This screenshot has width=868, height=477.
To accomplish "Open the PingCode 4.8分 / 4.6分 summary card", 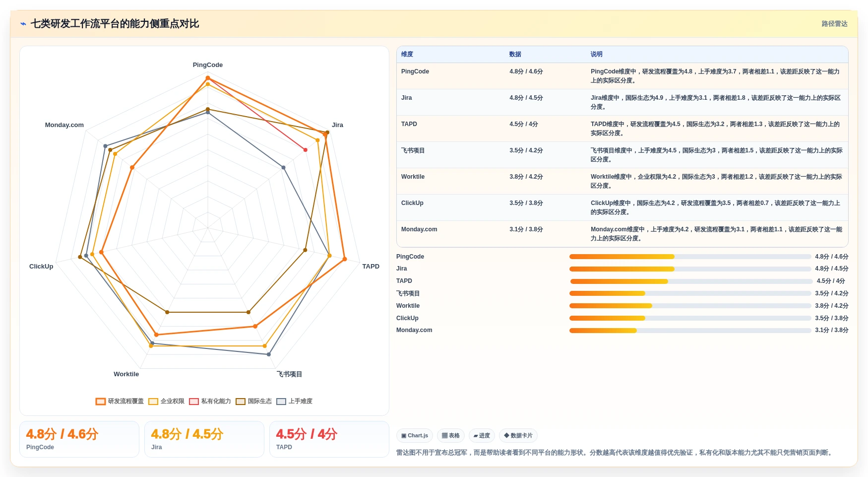I will pyautogui.click(x=79, y=439).
